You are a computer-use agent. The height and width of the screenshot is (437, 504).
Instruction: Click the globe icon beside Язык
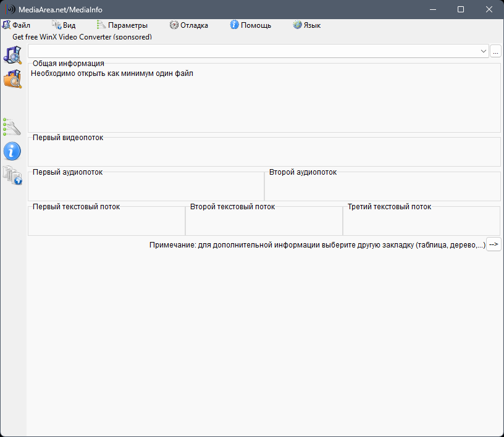tap(297, 25)
